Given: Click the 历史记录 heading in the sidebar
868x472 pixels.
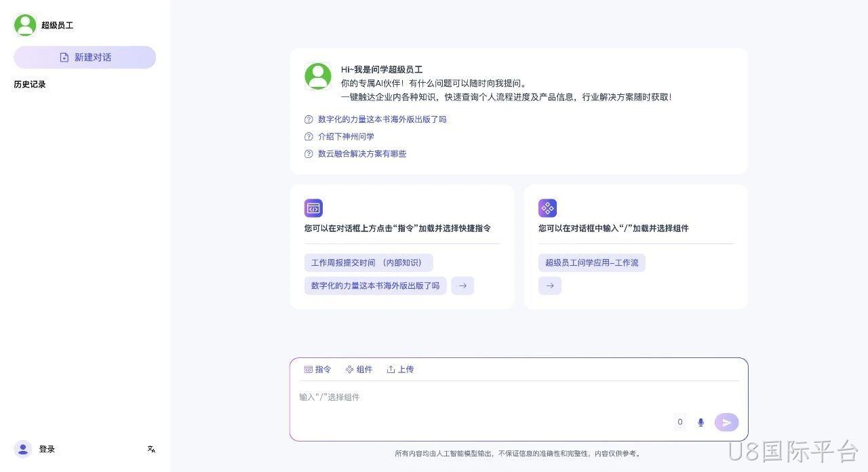Looking at the screenshot, I should tap(30, 85).
